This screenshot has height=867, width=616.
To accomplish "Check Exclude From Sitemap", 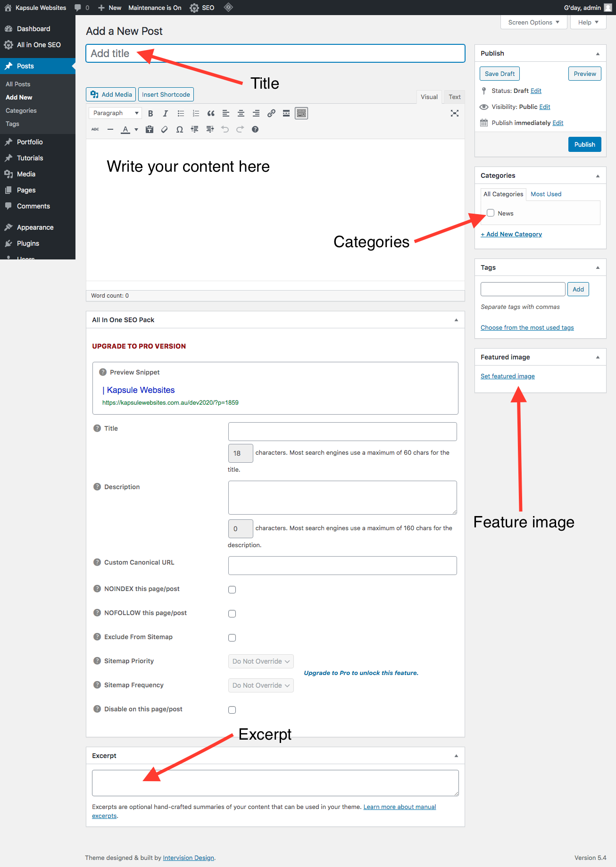I will 232,637.
